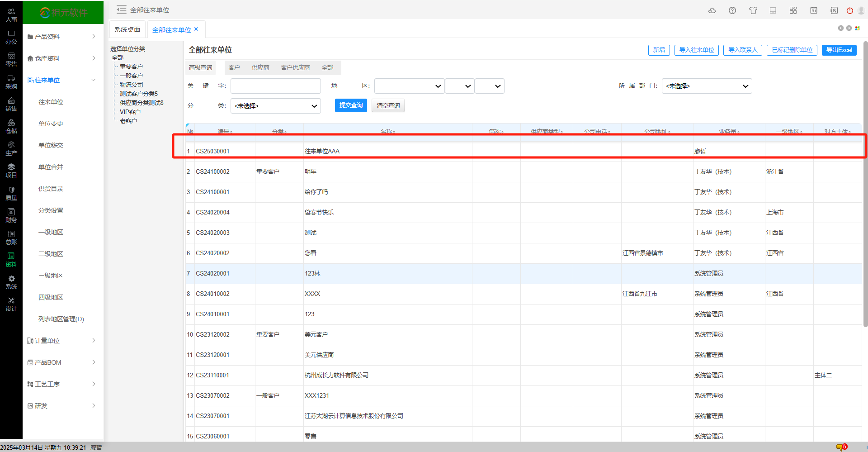This screenshot has height=452, width=868.
Task: Open the message notification icon in the status bar
Action: pyautogui.click(x=842, y=447)
